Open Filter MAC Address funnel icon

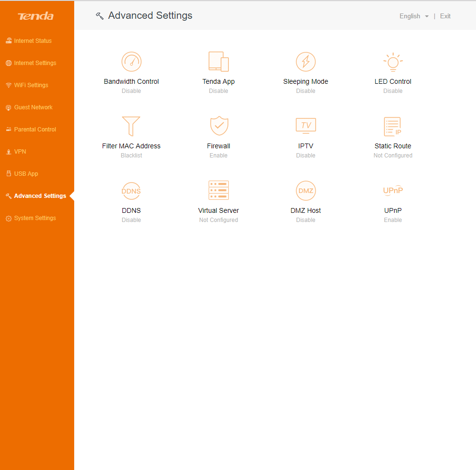coord(131,126)
